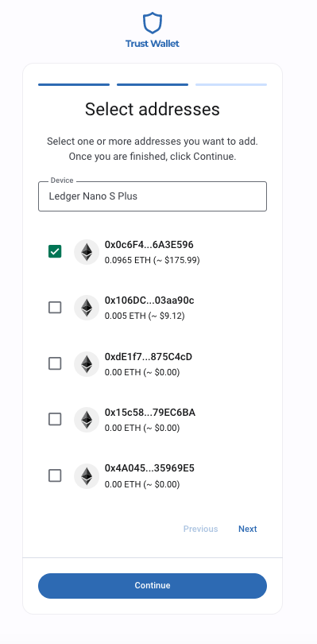Uncheck the 0x0c6F4...6A3E596 address checkbox
This screenshot has height=644, width=317.
(x=55, y=251)
